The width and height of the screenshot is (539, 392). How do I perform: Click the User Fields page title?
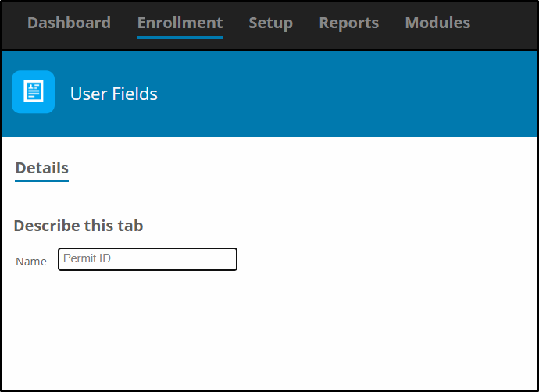tap(114, 94)
